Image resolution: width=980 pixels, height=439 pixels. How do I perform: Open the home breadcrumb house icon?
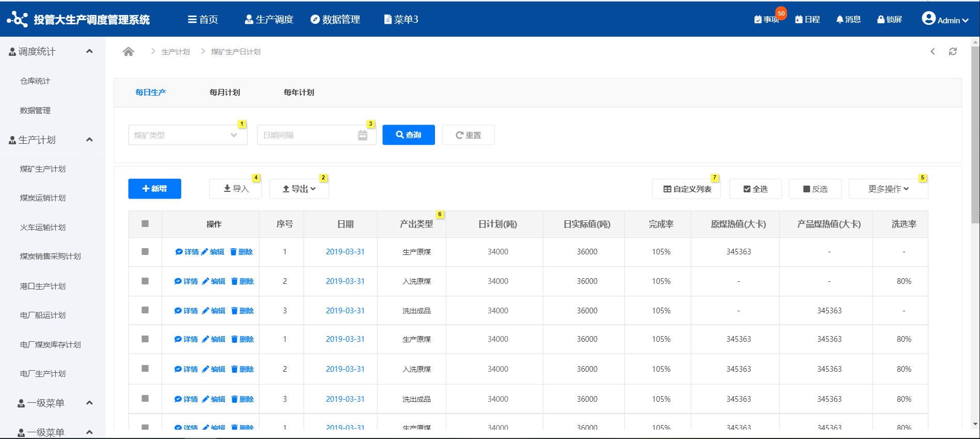[129, 51]
